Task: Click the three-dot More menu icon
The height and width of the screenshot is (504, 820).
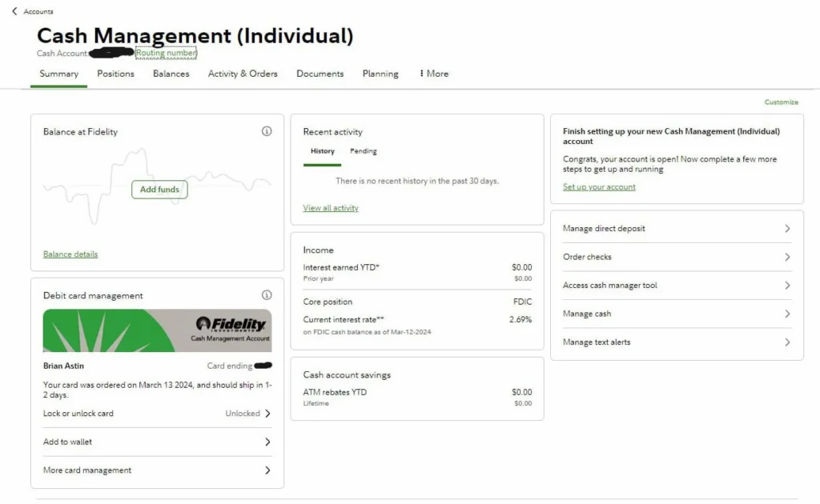Action: (421, 74)
